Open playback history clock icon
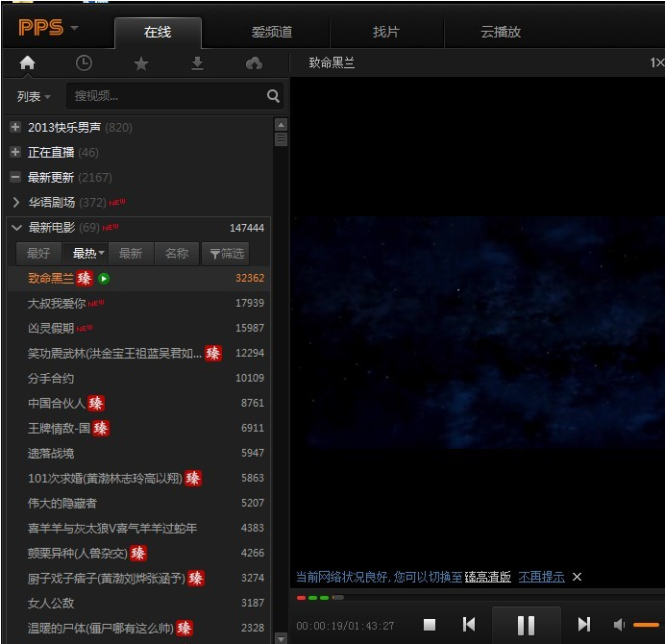This screenshot has width=665, height=644. [x=84, y=62]
